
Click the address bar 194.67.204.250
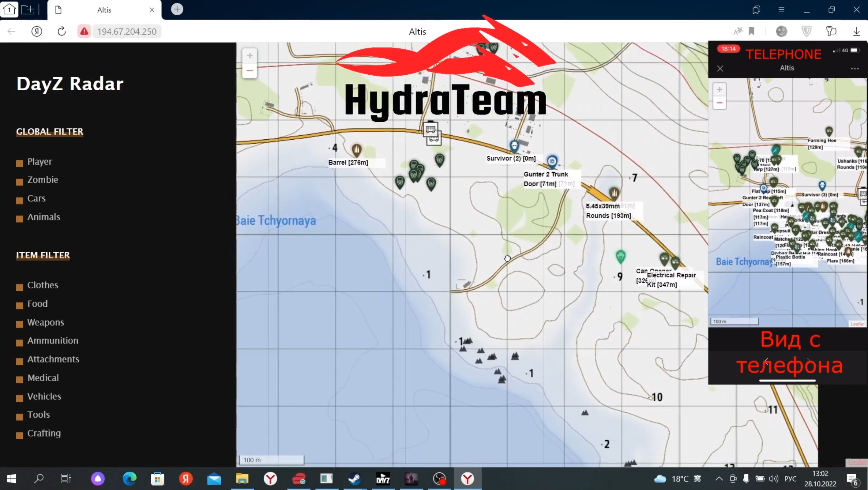click(x=127, y=31)
